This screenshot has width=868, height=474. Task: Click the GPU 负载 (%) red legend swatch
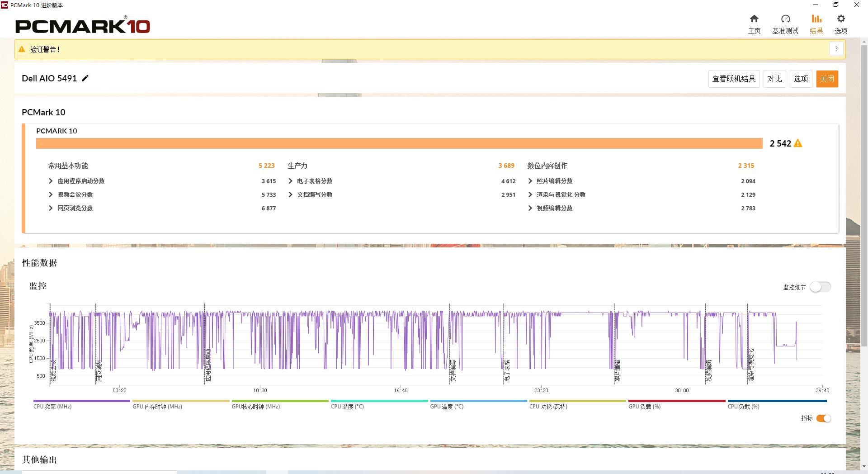coord(676,401)
